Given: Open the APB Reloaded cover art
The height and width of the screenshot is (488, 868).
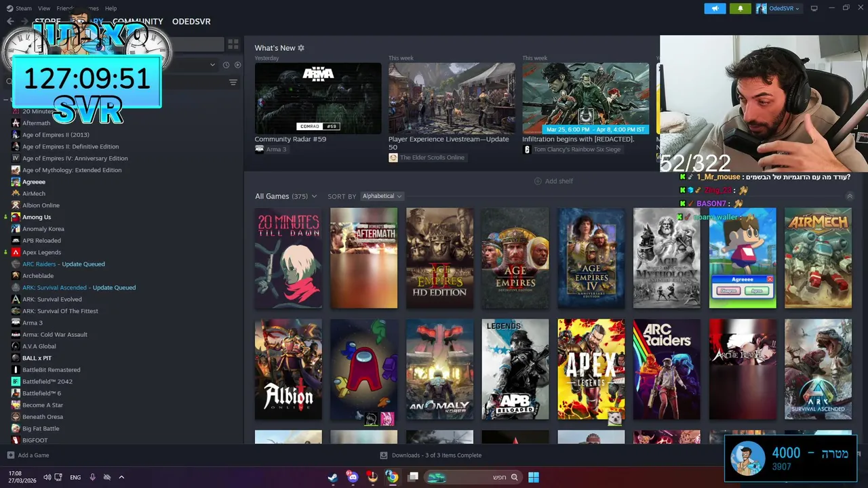Looking at the screenshot, I should [x=515, y=369].
